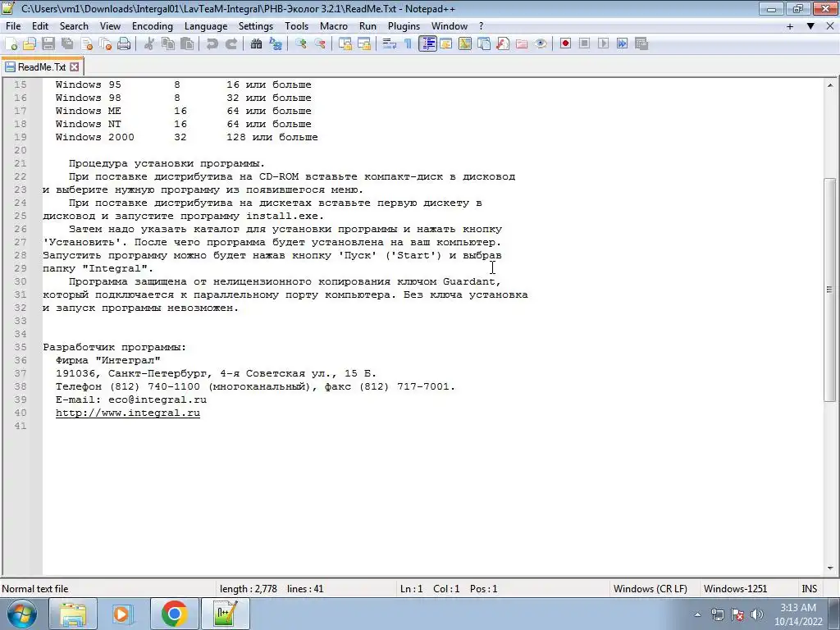Run macro multiple times icon
Viewport: 840px width, 630px height.
(622, 44)
